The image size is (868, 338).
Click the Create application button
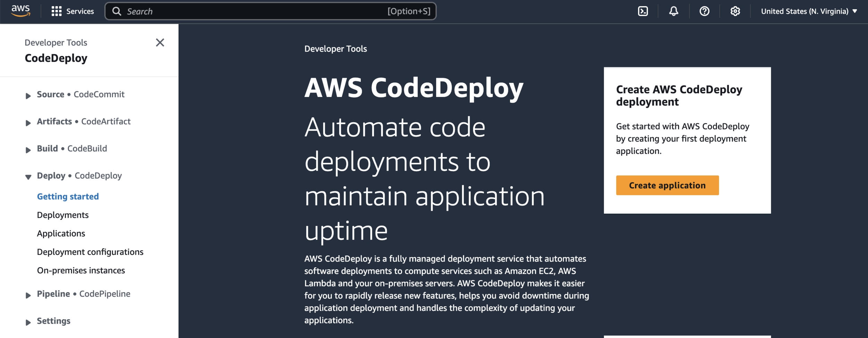667,185
